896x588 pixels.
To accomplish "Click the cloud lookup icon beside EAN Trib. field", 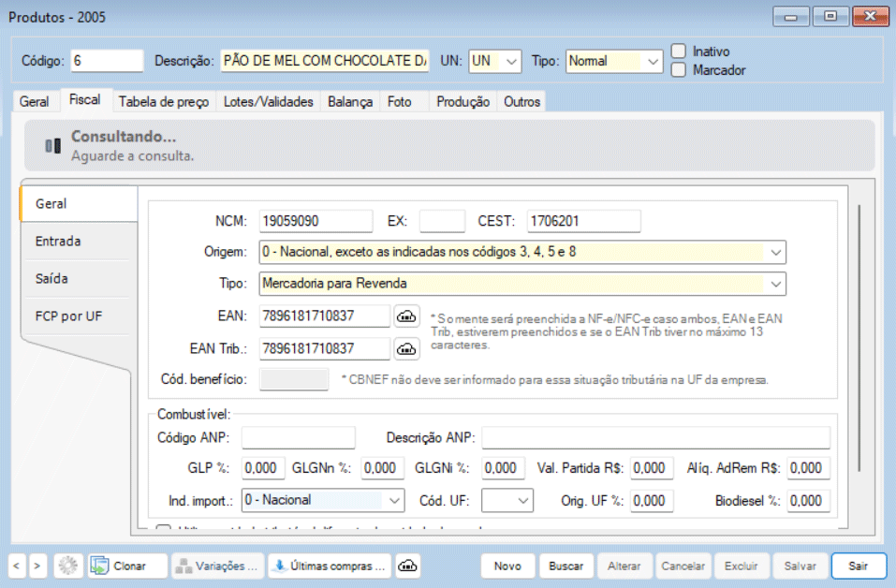I will pyautogui.click(x=406, y=348).
